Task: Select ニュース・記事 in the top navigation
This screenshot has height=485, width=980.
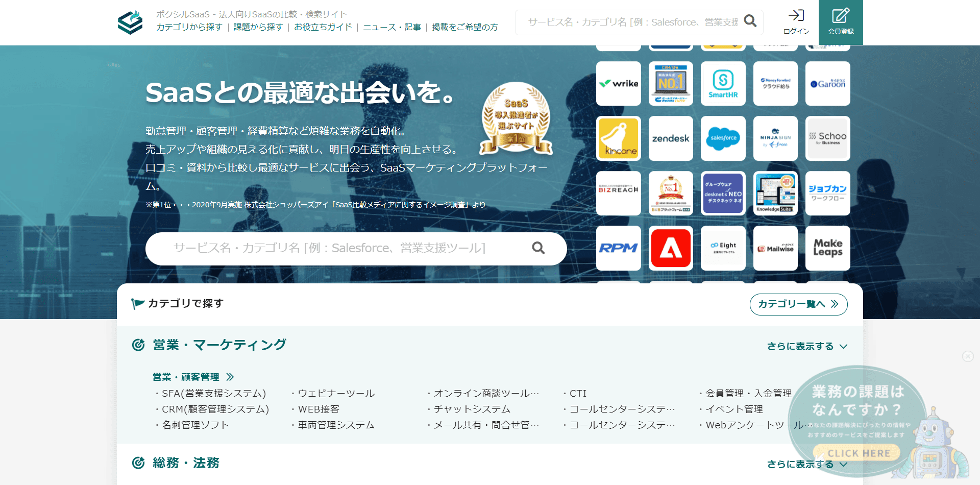Action: (x=391, y=28)
